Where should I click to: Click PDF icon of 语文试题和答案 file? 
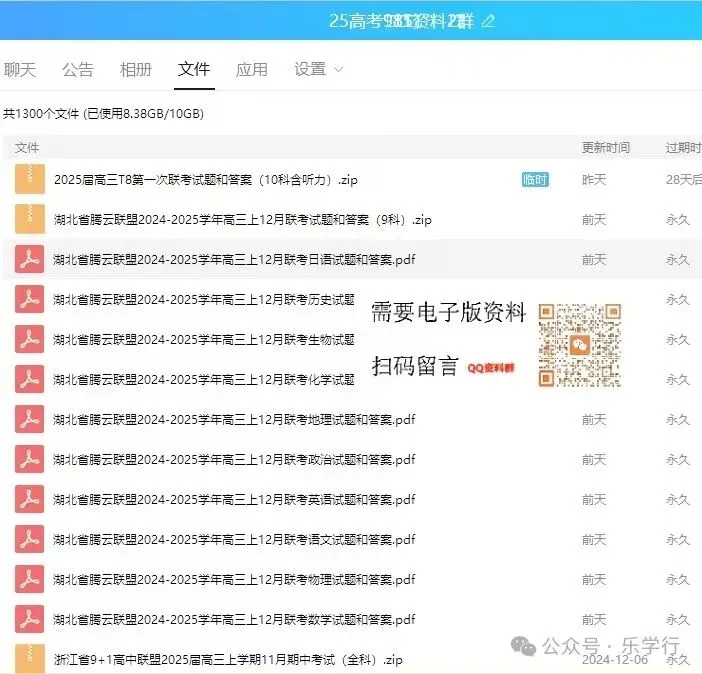[x=30, y=539]
